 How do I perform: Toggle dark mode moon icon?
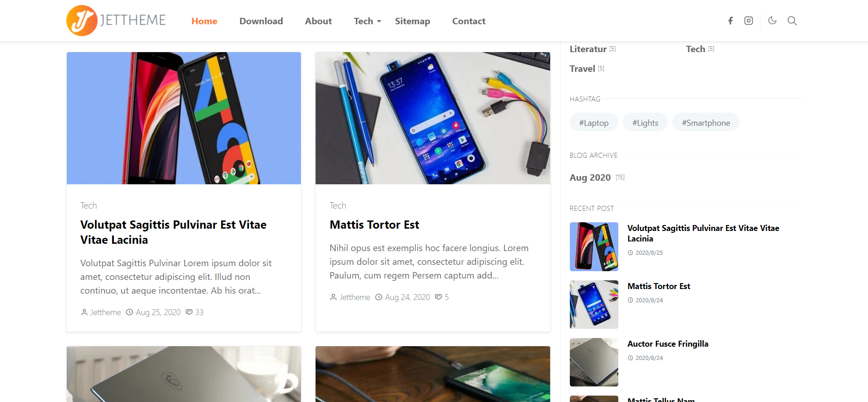pyautogui.click(x=772, y=21)
